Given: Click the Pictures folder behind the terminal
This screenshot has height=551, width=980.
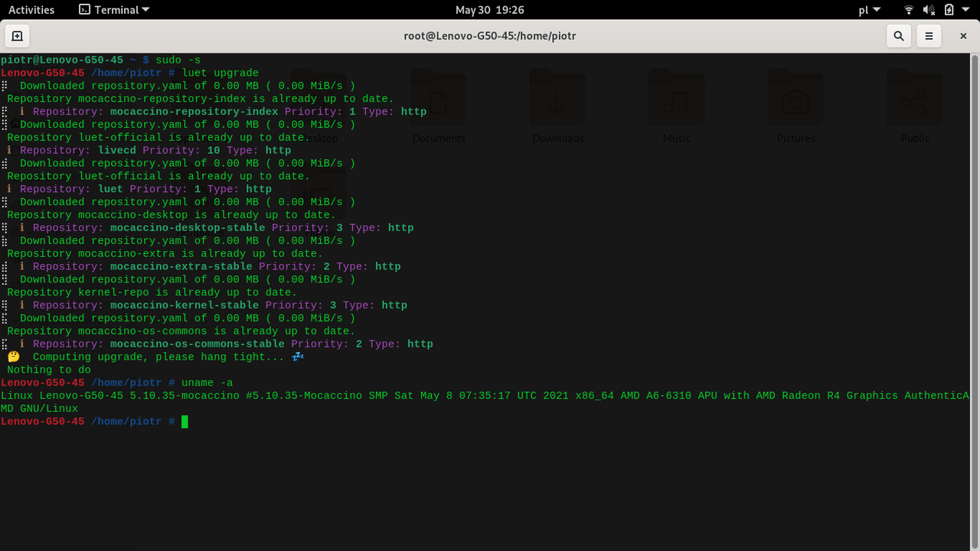Looking at the screenshot, I should [795, 107].
